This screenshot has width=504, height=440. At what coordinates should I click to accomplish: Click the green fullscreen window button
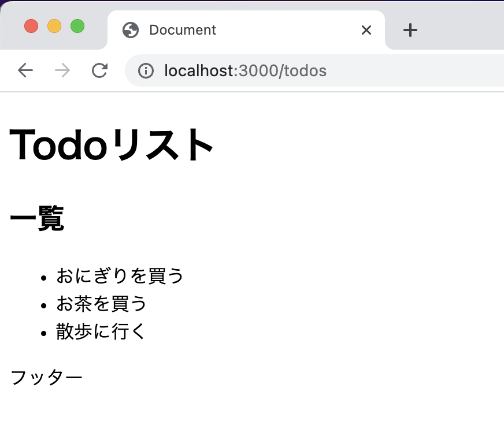tap(77, 26)
